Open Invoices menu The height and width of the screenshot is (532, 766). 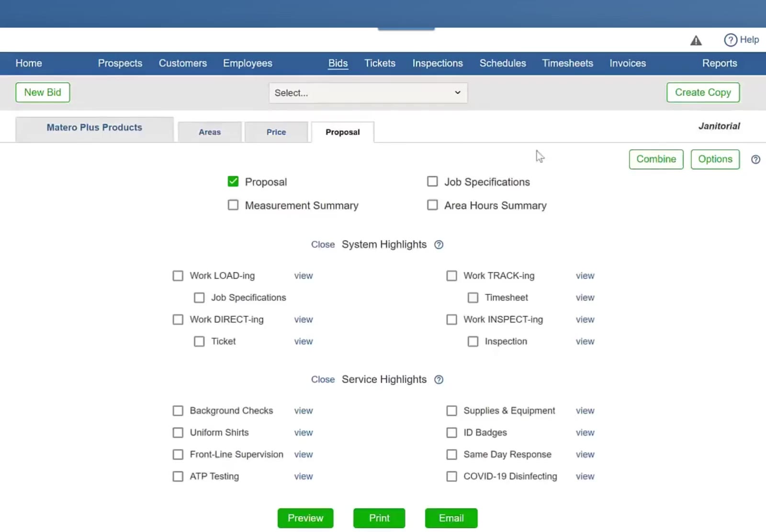[628, 63]
